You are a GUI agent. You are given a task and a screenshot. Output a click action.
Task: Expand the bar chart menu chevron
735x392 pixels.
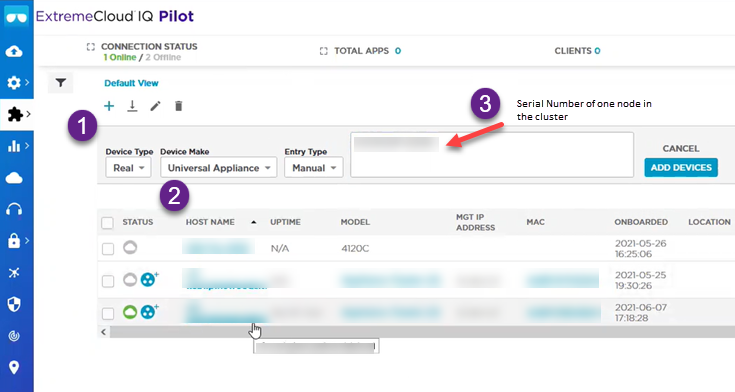point(27,146)
